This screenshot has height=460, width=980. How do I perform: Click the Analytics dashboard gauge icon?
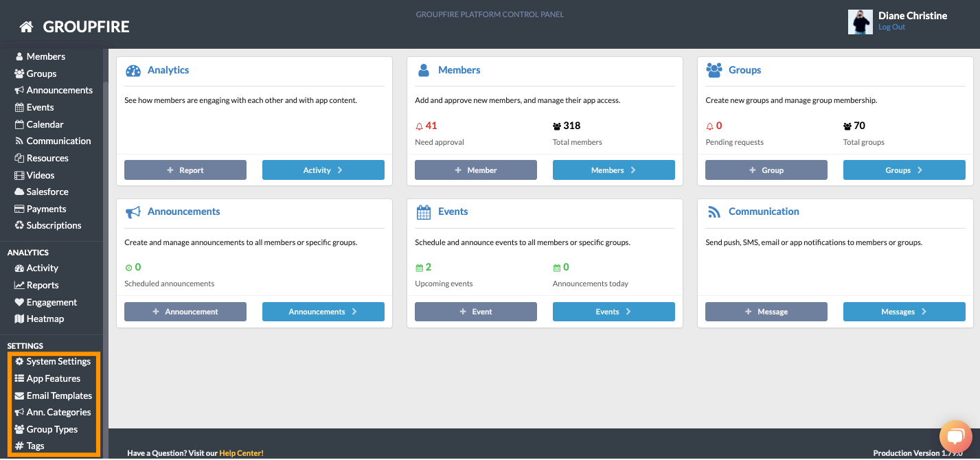133,70
